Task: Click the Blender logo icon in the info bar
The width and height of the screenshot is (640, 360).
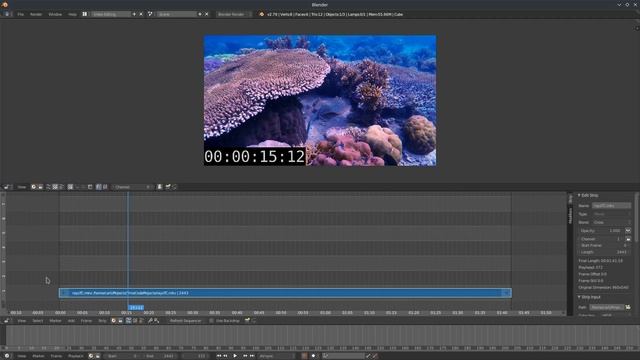Action: pyautogui.click(x=262, y=14)
